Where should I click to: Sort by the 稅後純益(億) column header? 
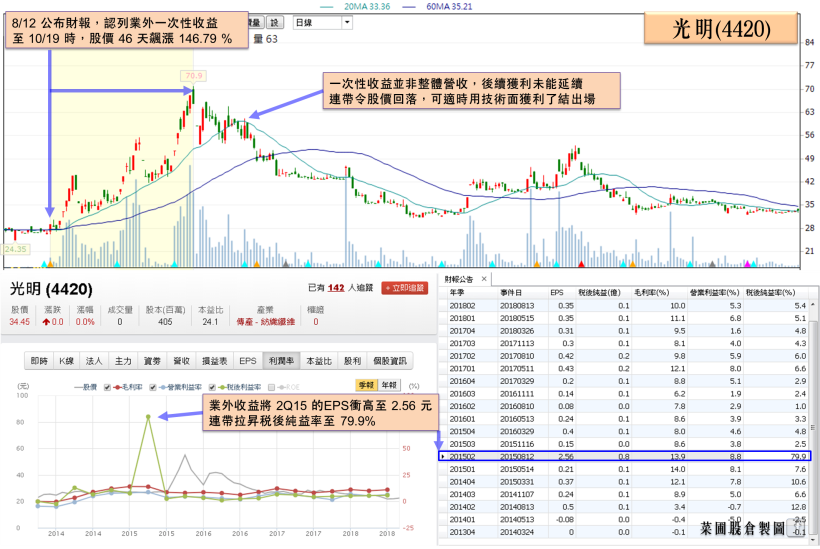[x=603, y=292]
